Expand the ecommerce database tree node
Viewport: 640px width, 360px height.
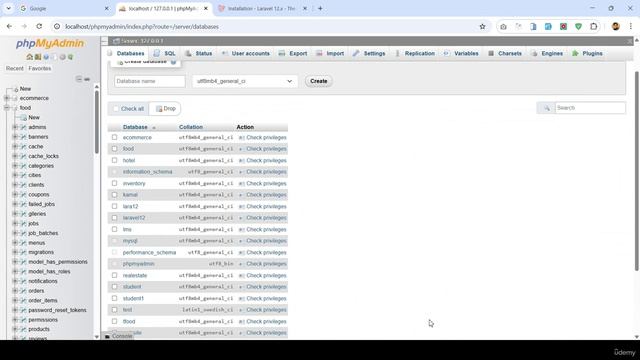(x=7, y=98)
